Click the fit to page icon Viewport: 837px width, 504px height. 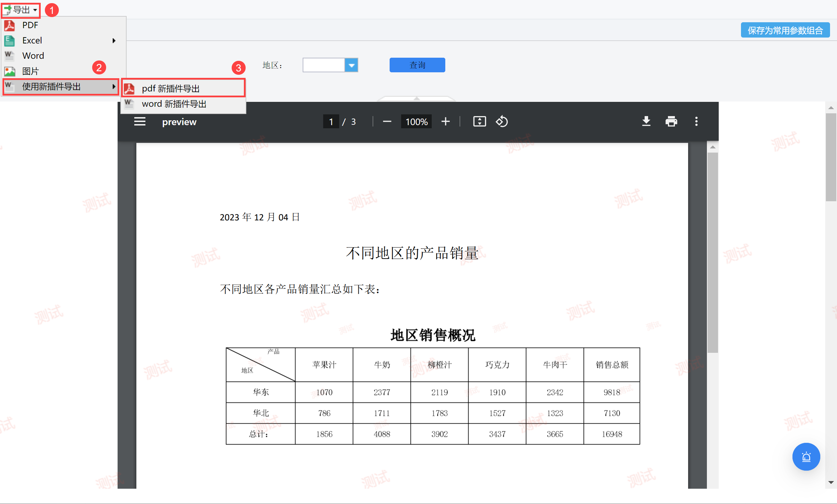(x=479, y=121)
